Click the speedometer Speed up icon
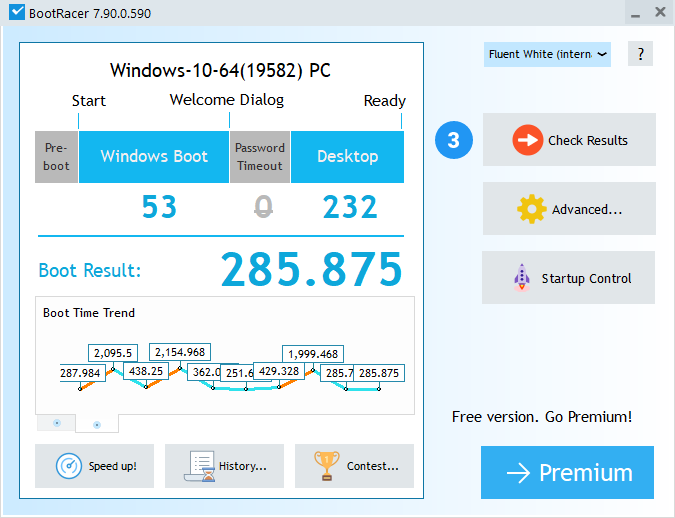Viewport: 675px width, 518px height. [69, 466]
